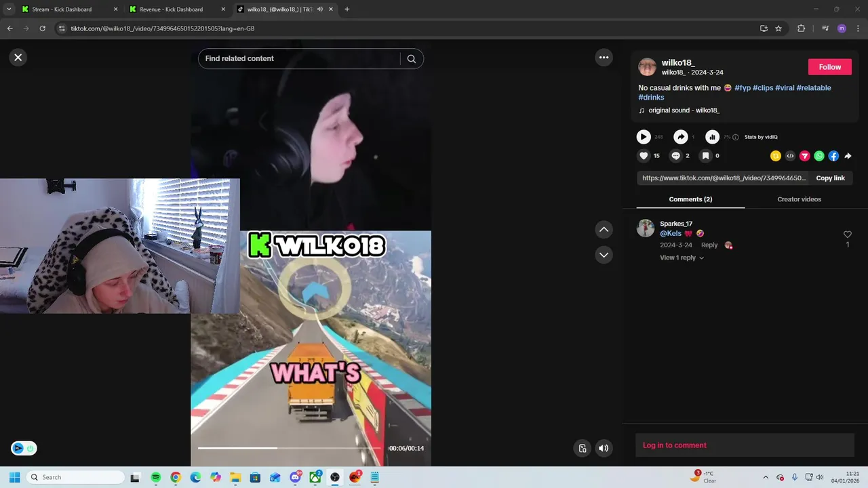This screenshot has height=488, width=868.
Task: Click the wilko18_ profile avatar
Action: [x=648, y=67]
